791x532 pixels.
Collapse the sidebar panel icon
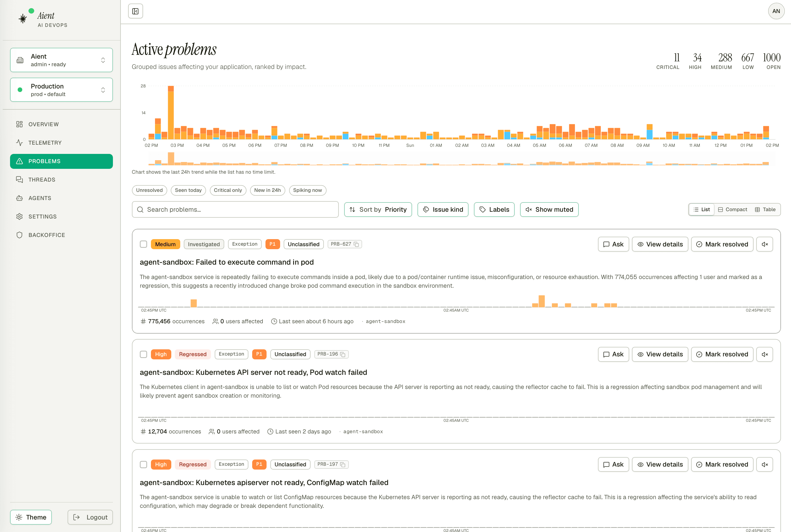click(135, 11)
